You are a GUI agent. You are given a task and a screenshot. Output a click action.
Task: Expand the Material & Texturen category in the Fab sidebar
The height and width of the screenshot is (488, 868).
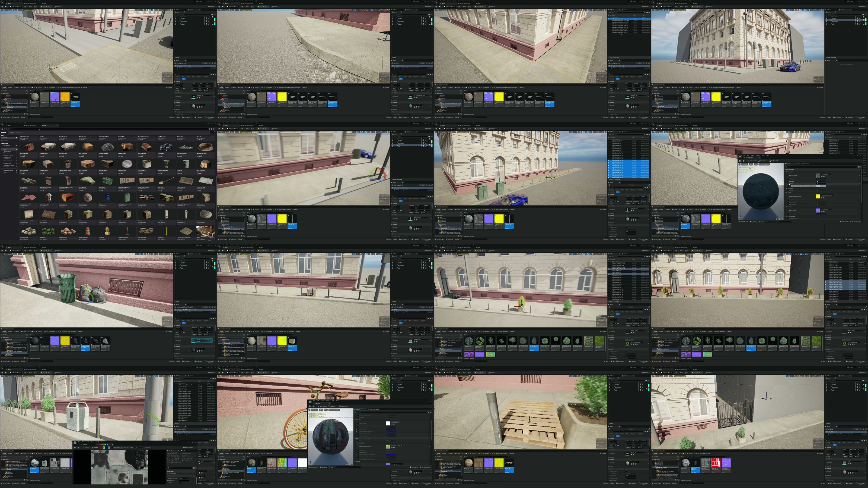click(x=2, y=171)
